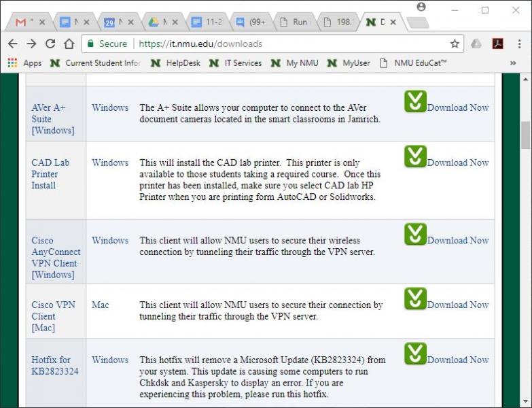Close the active NMU downloads tab
The image size is (532, 408).
tap(393, 22)
